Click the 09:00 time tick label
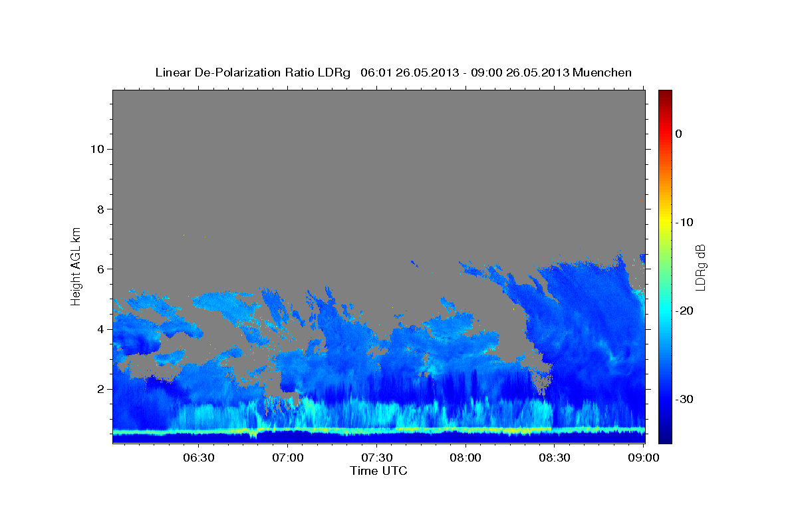 pyautogui.click(x=643, y=458)
